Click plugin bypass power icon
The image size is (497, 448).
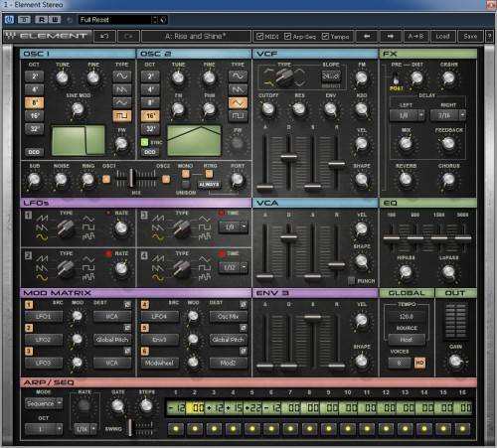9,20
